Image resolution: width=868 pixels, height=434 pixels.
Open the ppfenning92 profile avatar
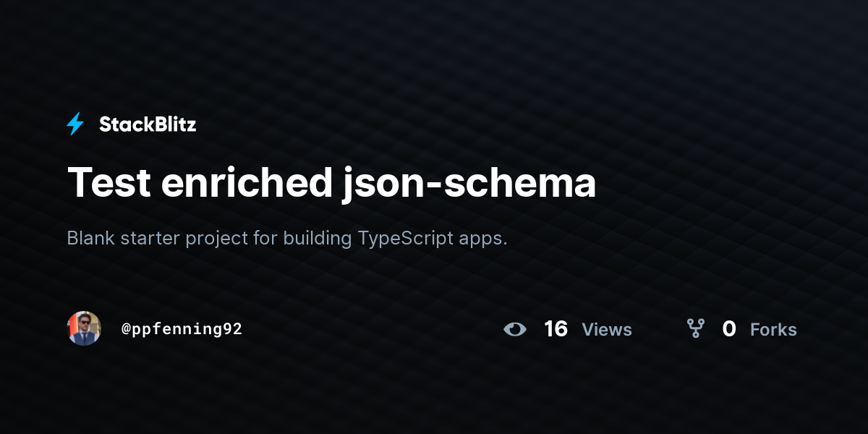[84, 328]
